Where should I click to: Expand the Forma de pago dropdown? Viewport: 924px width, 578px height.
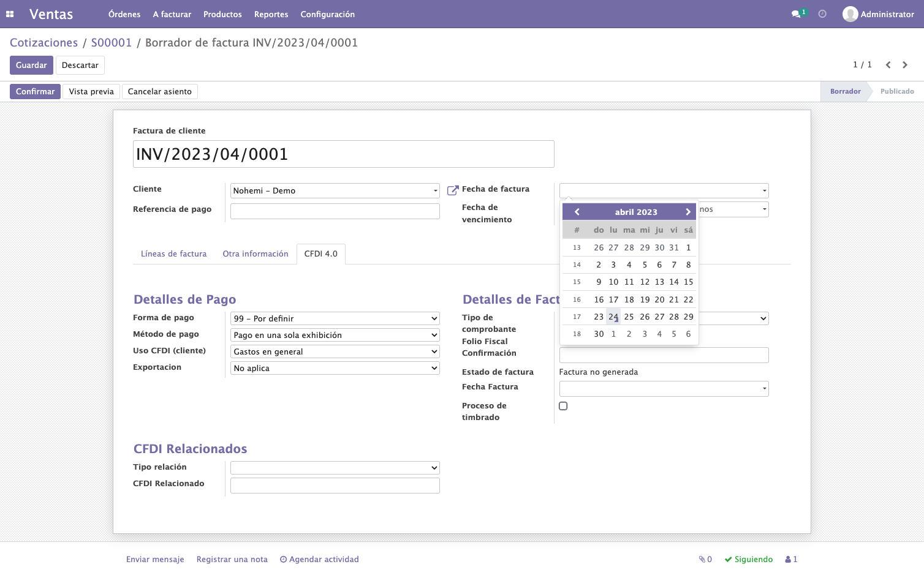coord(335,318)
